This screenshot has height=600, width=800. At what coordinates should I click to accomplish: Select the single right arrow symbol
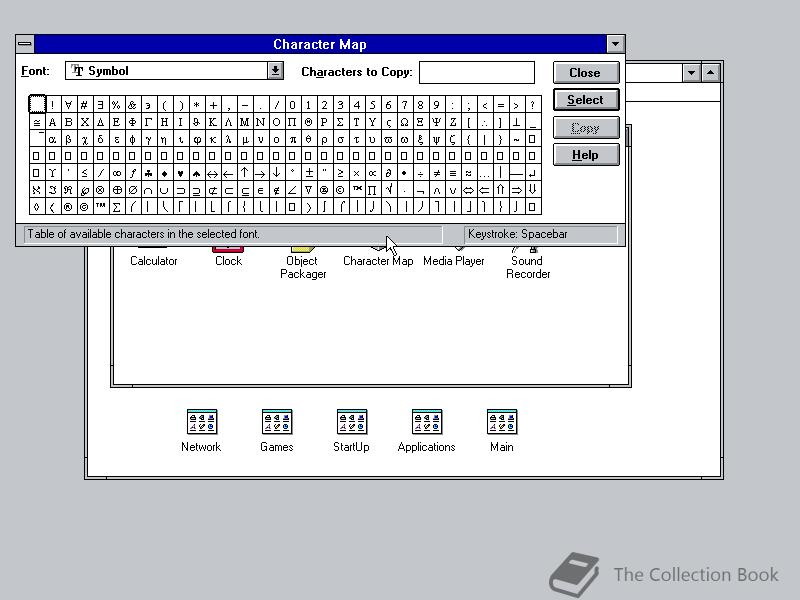[260, 173]
